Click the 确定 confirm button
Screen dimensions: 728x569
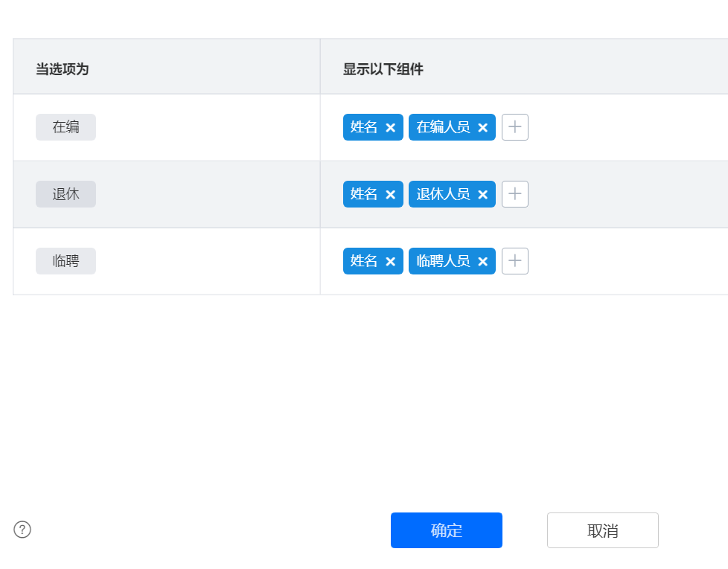446,530
